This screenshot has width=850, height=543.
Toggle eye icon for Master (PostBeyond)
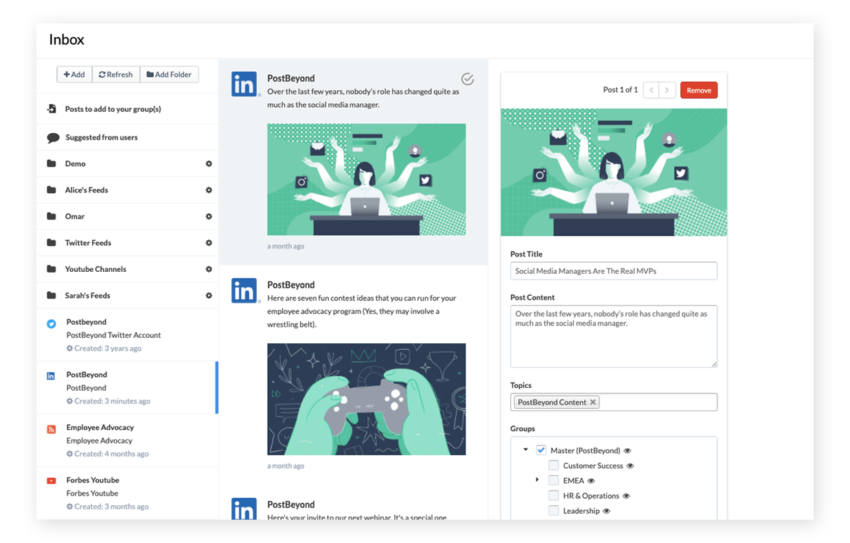[627, 451]
